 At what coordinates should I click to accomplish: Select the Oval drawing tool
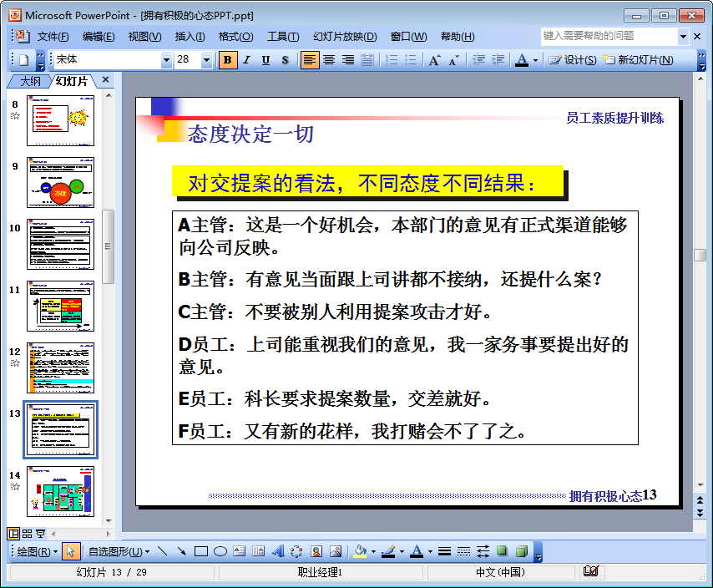click(x=220, y=551)
